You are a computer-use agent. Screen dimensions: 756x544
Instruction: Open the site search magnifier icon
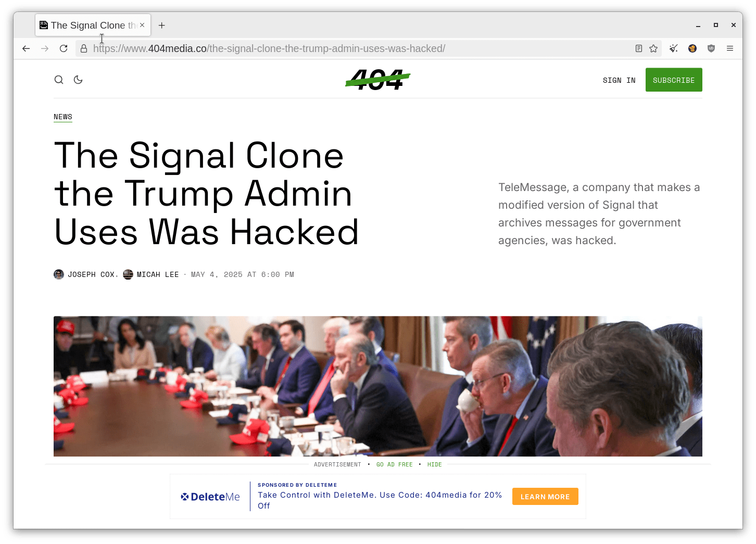tap(59, 80)
